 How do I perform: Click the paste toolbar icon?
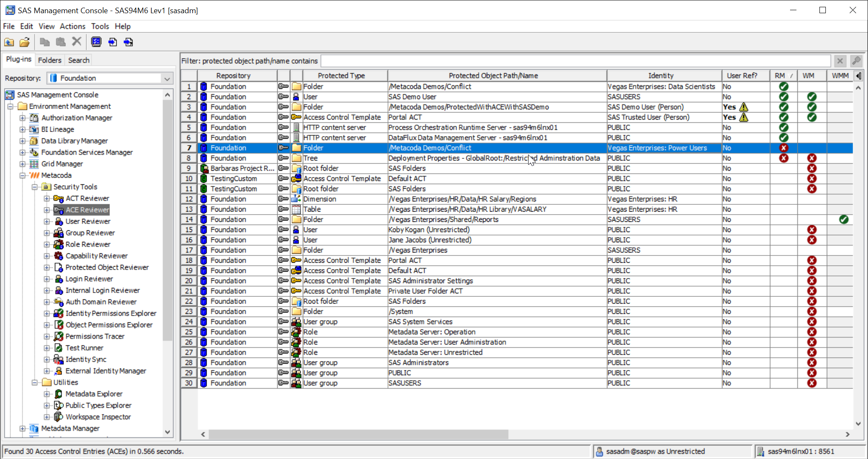pos(60,42)
